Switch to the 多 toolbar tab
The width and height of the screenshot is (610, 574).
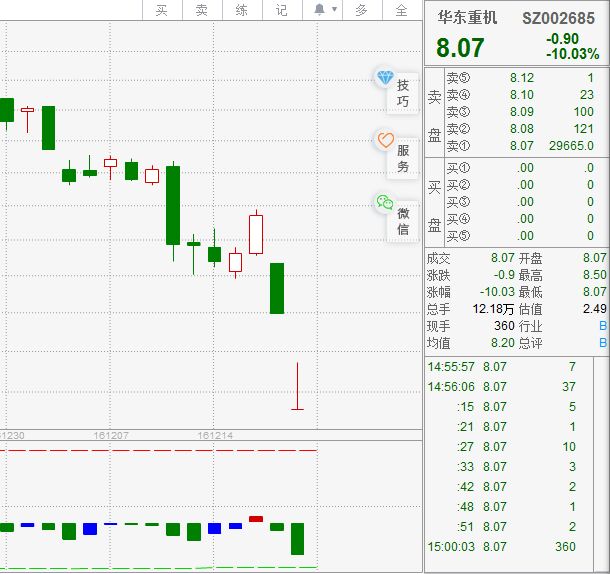tap(361, 10)
